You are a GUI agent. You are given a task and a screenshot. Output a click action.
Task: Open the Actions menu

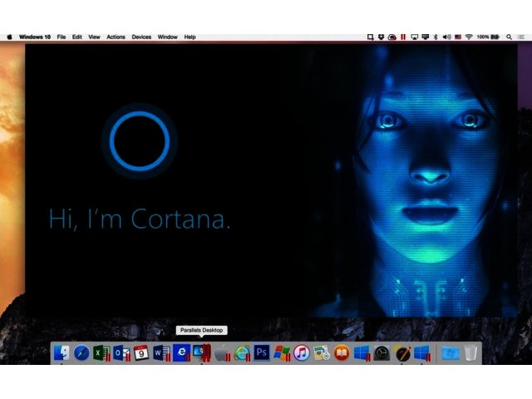(116, 37)
